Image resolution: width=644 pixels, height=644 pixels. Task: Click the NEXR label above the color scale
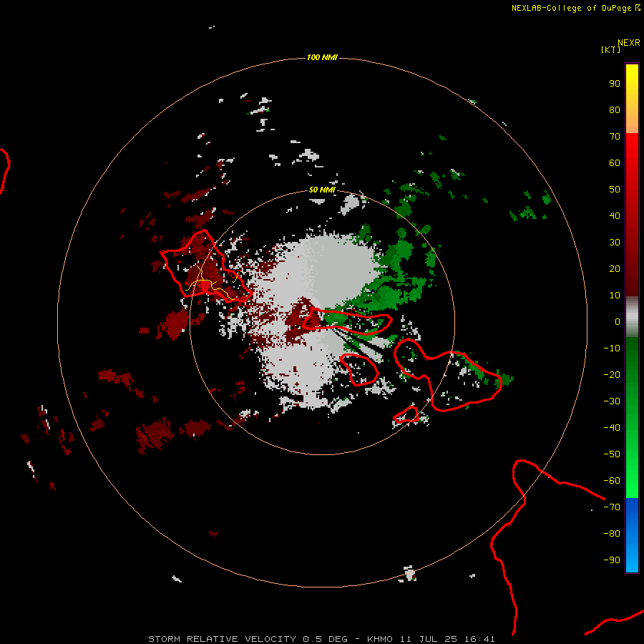[628, 43]
